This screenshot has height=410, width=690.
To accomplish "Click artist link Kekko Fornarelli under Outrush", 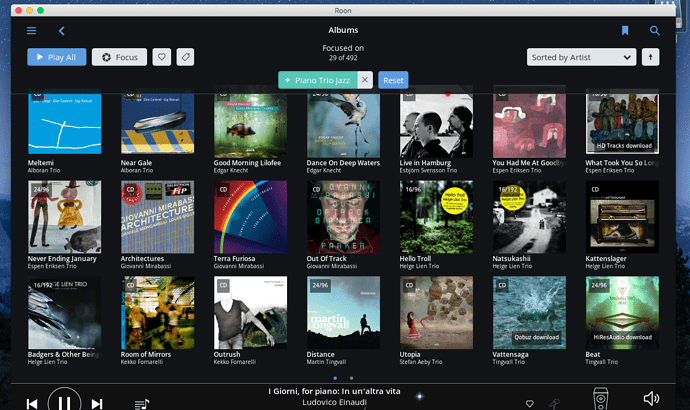I will point(235,362).
